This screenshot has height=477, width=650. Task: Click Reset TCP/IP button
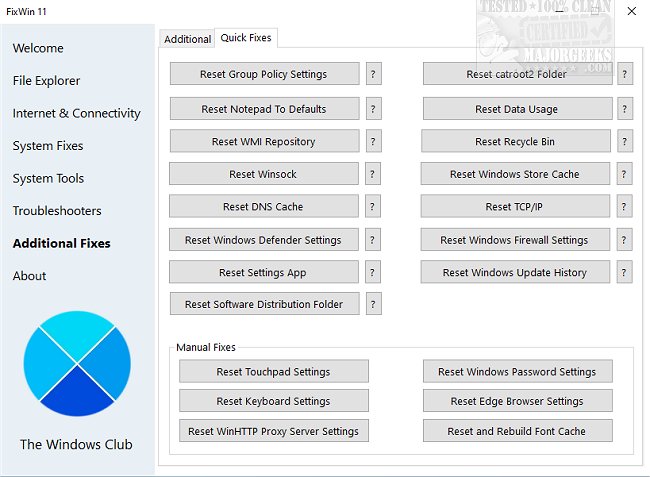(515, 206)
